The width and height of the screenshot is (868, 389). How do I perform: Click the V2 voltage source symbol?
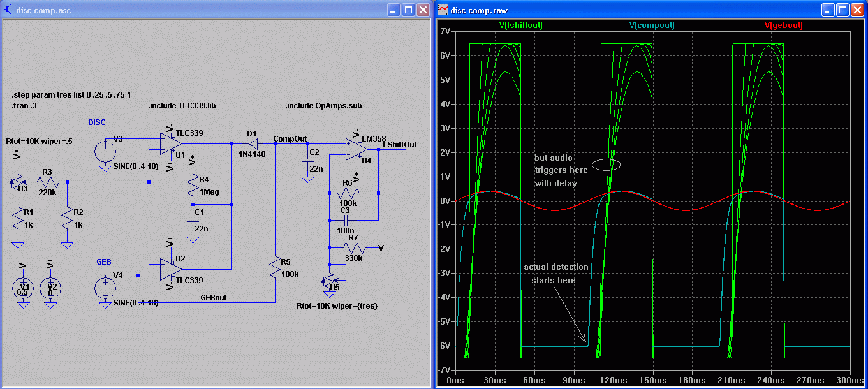point(51,288)
